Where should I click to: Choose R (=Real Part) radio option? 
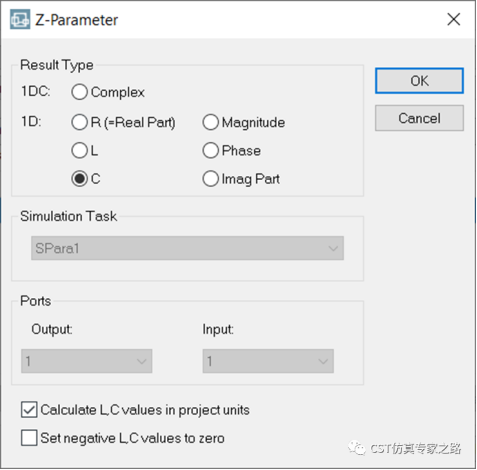79,122
